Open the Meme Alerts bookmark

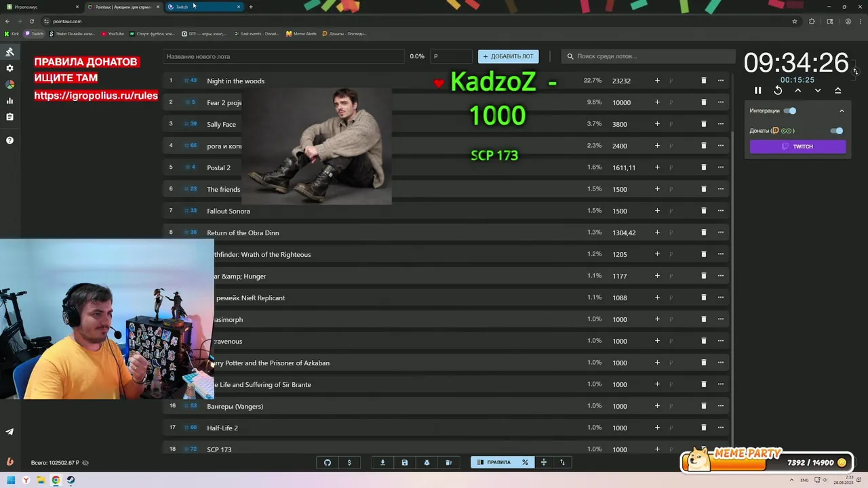pyautogui.click(x=301, y=33)
